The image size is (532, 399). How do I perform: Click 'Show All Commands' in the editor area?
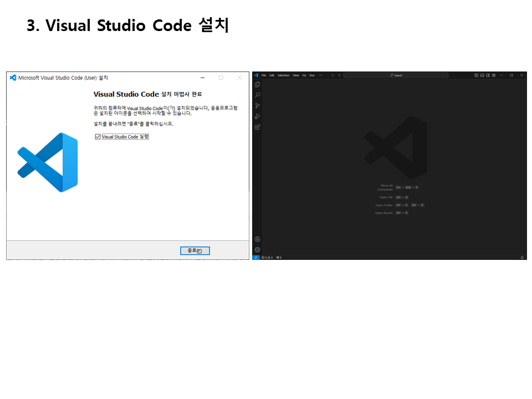385,187
